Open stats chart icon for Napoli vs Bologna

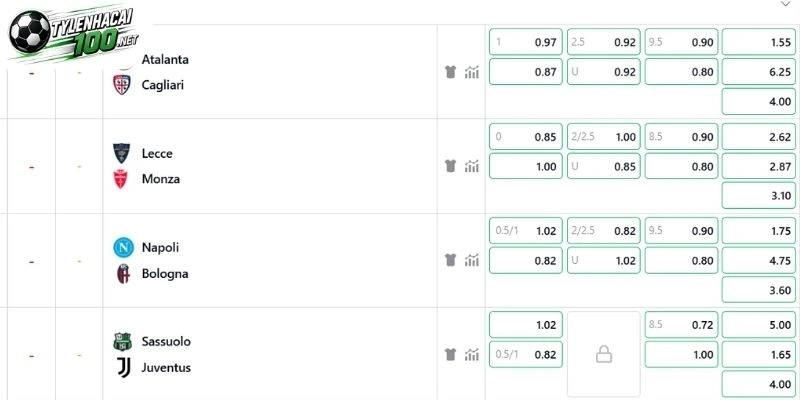(472, 260)
